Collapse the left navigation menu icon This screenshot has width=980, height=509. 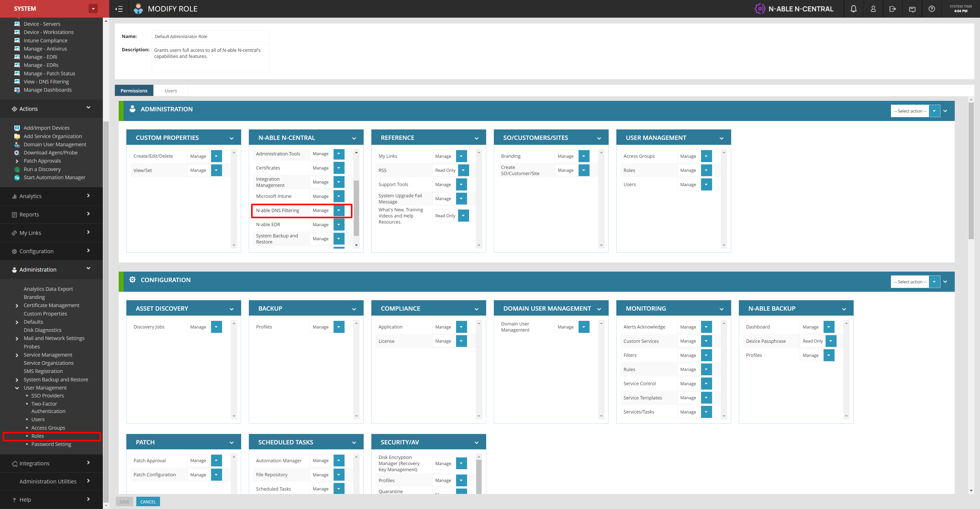(x=119, y=9)
